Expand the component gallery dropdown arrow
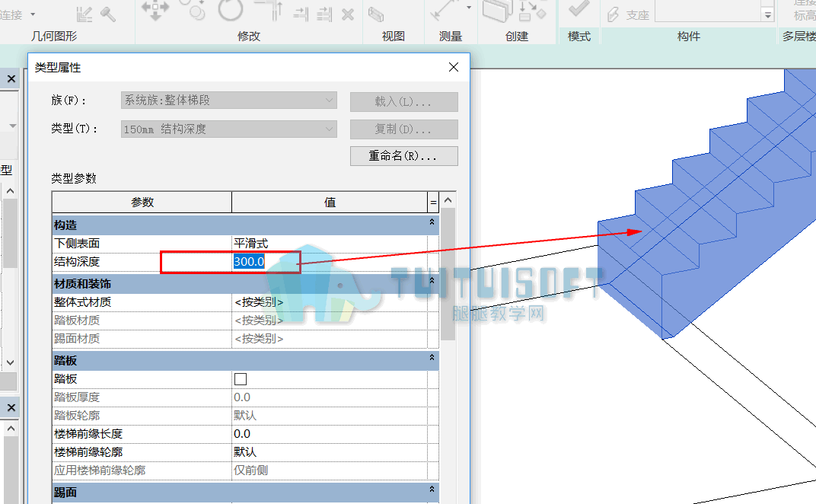The width and height of the screenshot is (816, 504). click(x=767, y=15)
